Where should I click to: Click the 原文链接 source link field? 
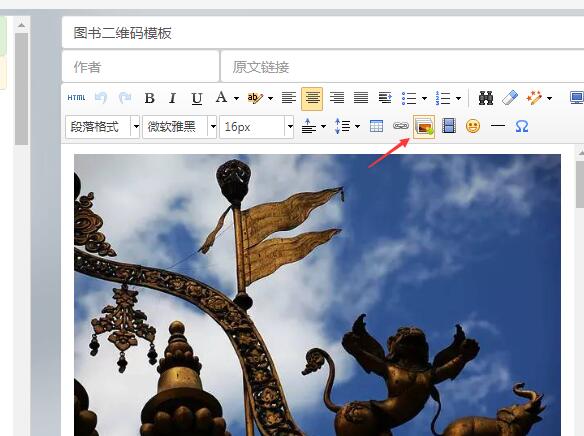coord(402,67)
